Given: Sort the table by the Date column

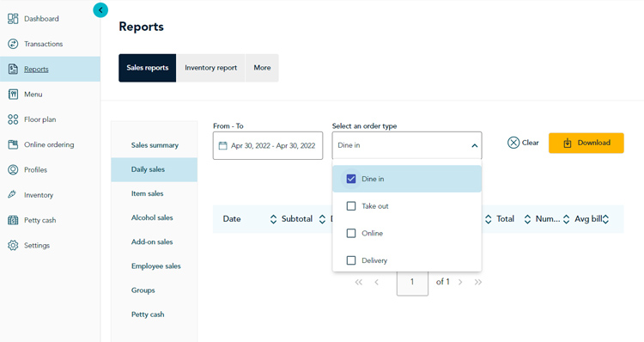Looking at the screenshot, I should click(273, 219).
